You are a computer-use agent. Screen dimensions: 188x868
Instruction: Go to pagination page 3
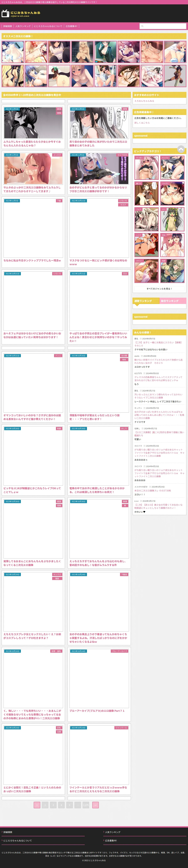[53, 805]
